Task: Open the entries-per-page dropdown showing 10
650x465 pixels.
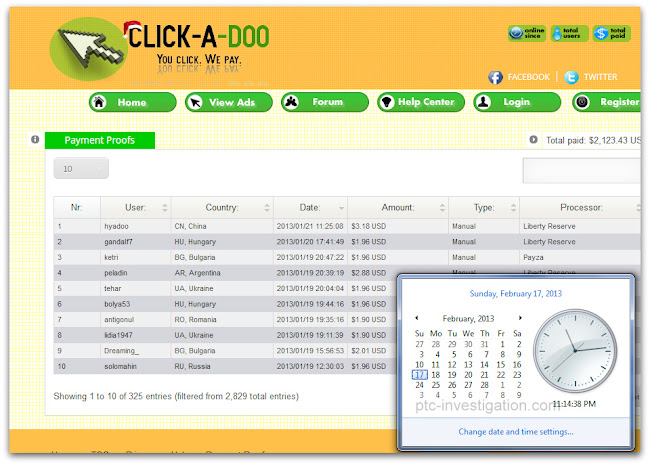Action: (81, 168)
